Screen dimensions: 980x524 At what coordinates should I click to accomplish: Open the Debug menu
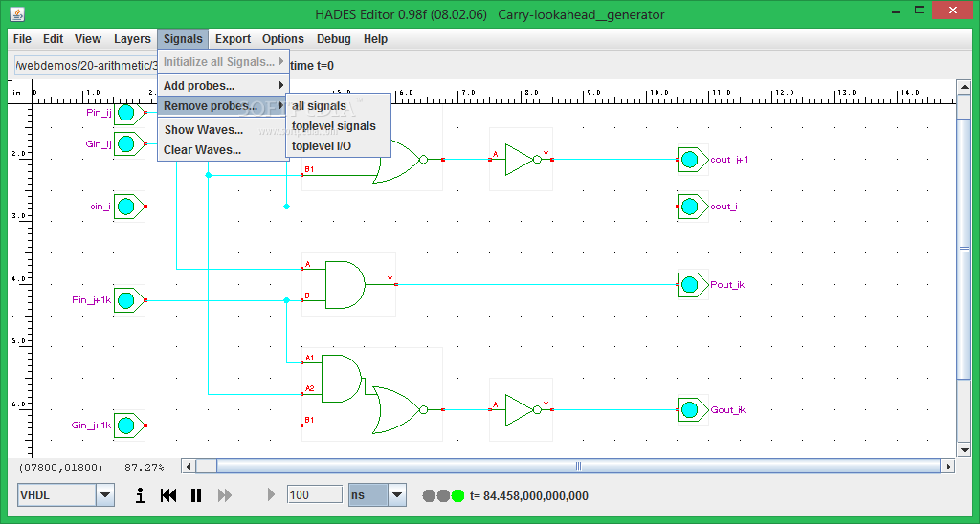point(333,38)
